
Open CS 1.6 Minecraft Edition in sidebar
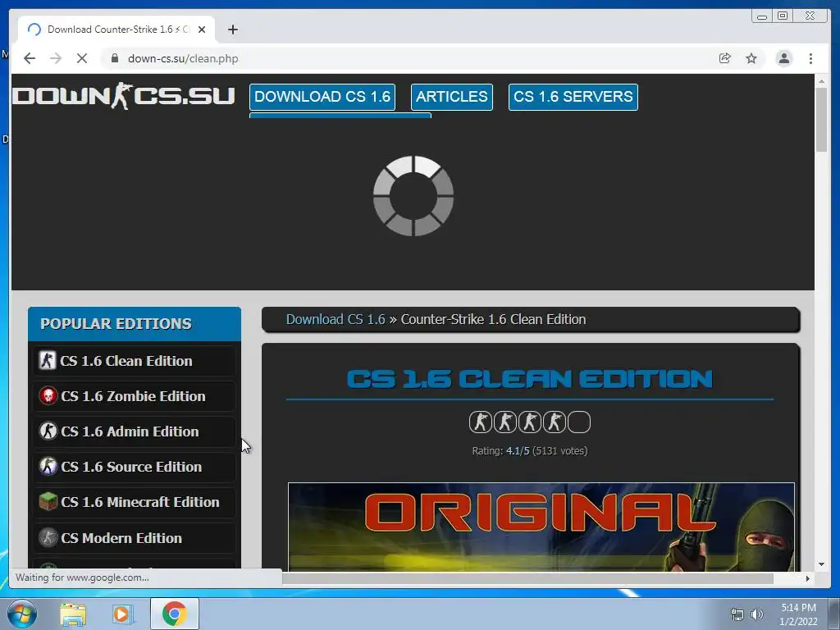click(x=134, y=503)
